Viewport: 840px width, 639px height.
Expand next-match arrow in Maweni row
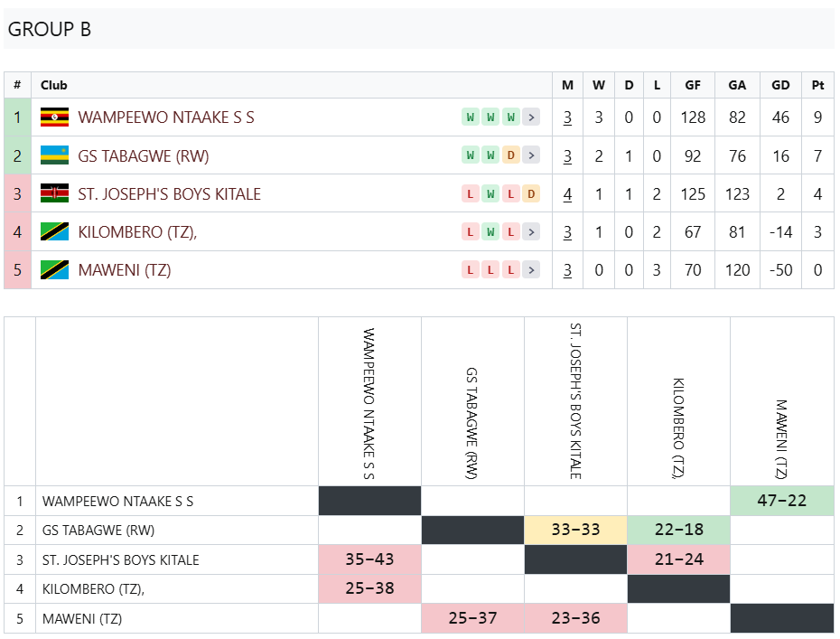[531, 270]
